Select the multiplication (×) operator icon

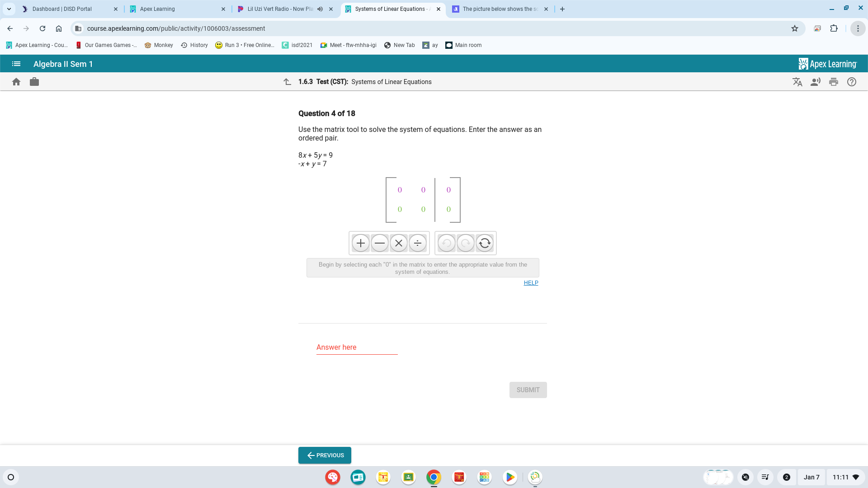[398, 243]
